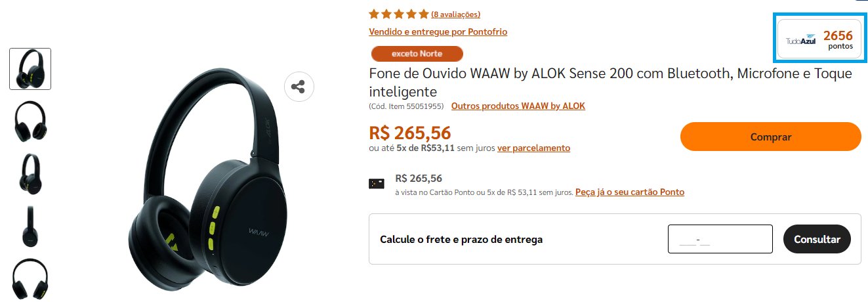Viewport: 868px width, 302px height.
Task: Select the third headphone thumbnail
Action: pos(30,173)
